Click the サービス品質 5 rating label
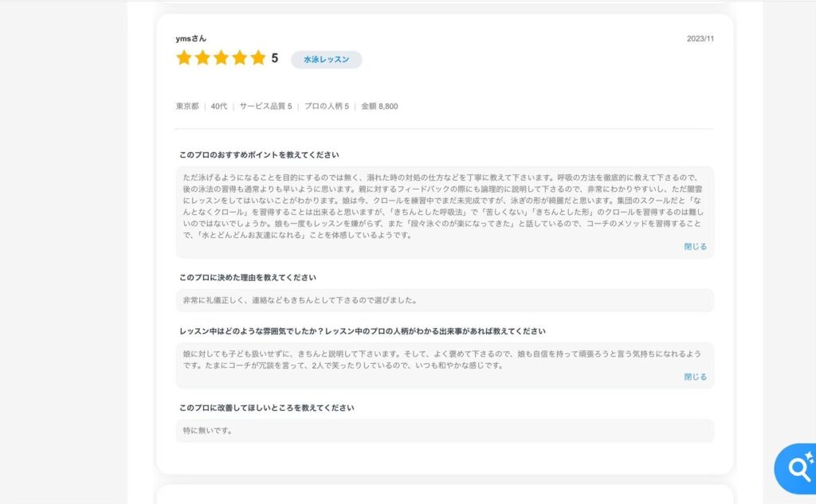 click(x=265, y=106)
